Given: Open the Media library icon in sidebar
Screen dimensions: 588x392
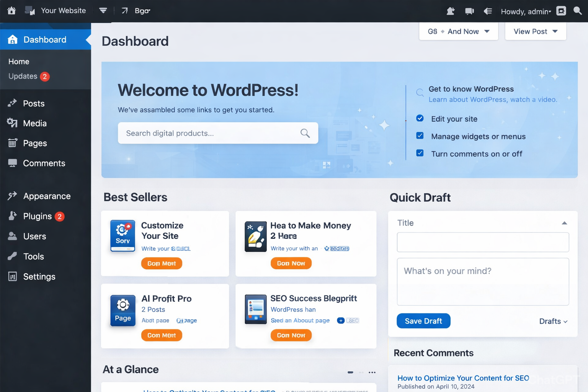Looking at the screenshot, I should click(12, 123).
